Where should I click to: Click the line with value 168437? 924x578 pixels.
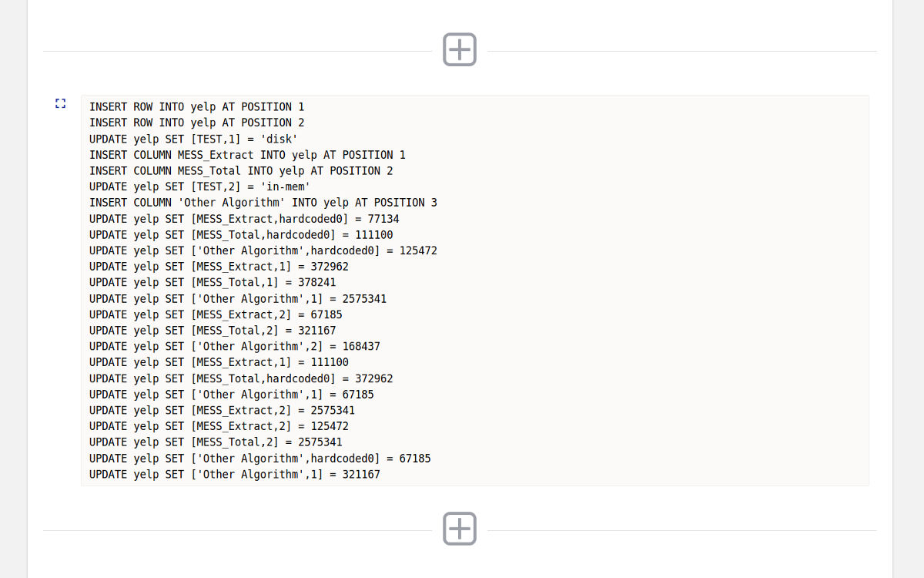tap(234, 347)
